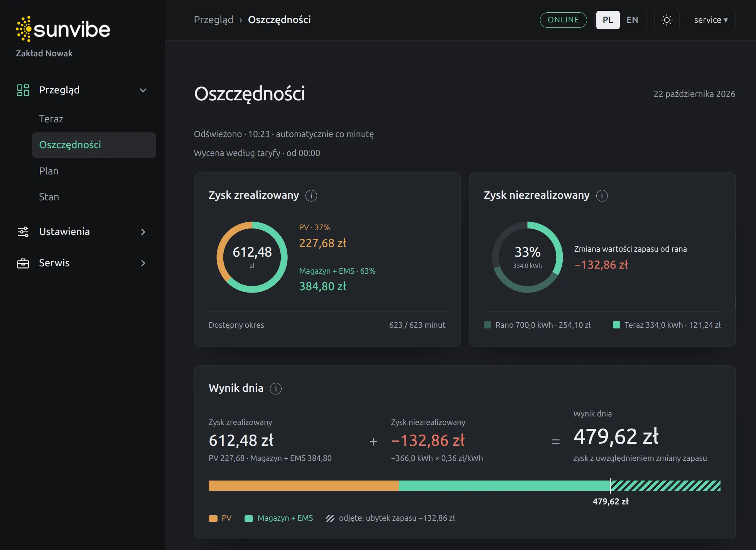Click the date 22 października 2026

point(694,94)
